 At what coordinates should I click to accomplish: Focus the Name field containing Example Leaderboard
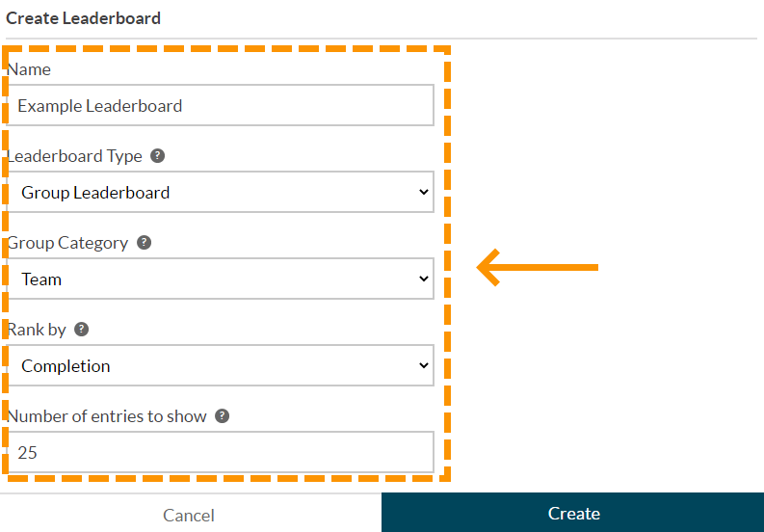coord(220,106)
